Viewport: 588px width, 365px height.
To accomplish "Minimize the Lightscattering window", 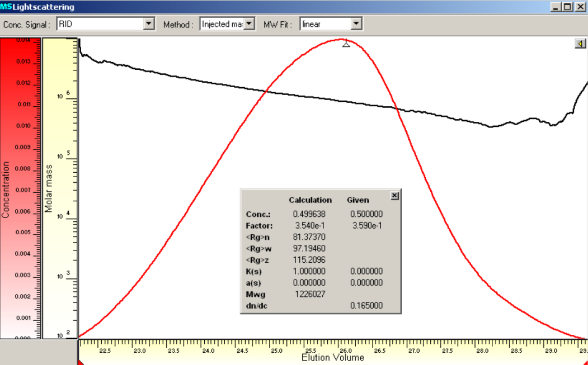I will point(556,7).
